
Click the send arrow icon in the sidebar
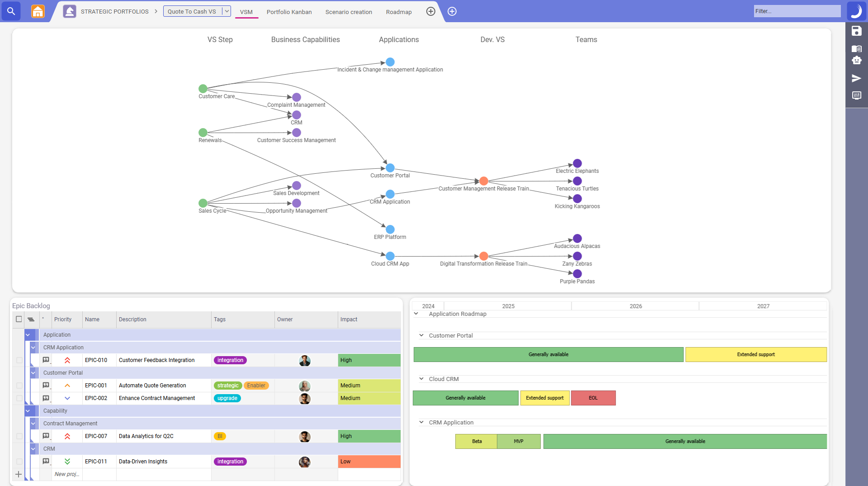point(857,78)
